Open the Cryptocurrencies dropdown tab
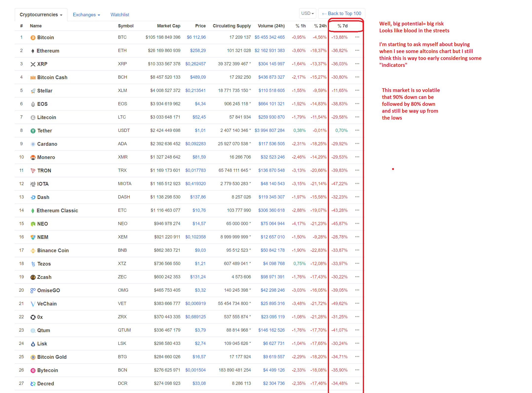The height and width of the screenshot is (393, 532). [x=41, y=15]
